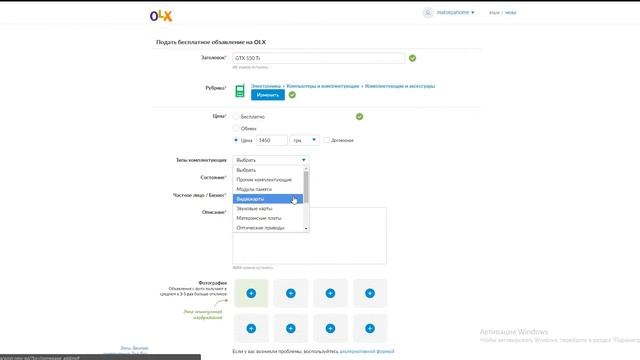Image resolution: width=640 pixels, height=360 pixels.
Task: Select the 'Бесплатно' radio button
Action: click(236, 117)
